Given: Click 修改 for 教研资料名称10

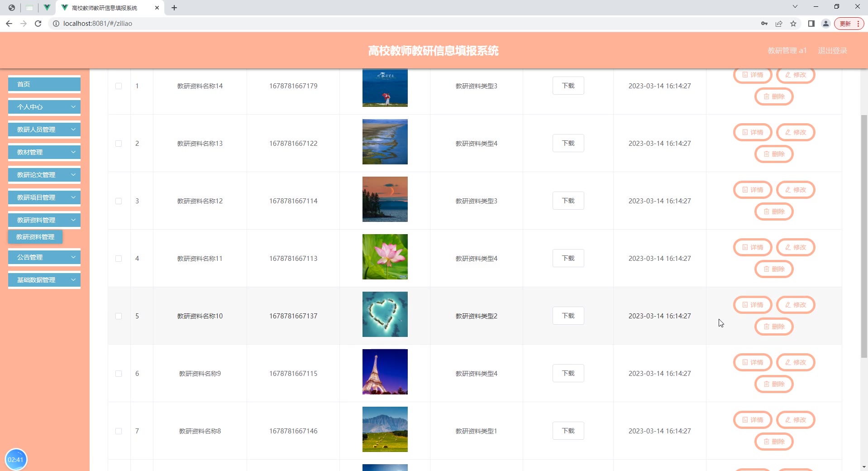Looking at the screenshot, I should tap(796, 305).
